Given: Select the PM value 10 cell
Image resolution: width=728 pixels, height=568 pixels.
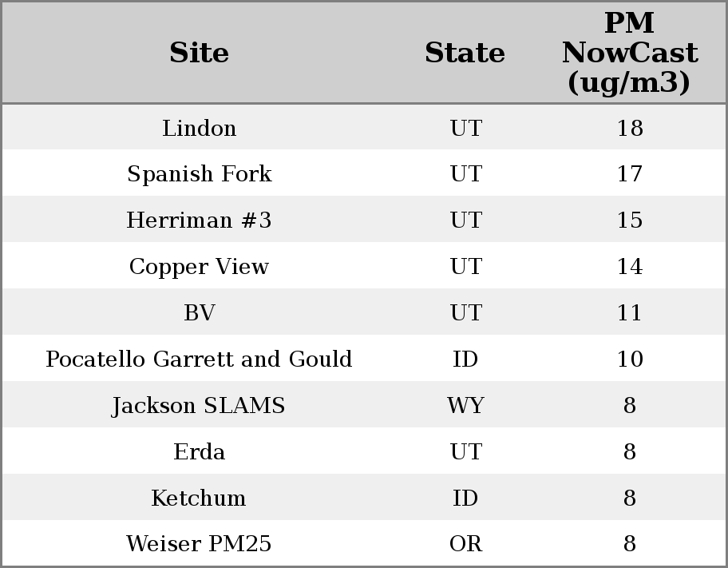Looking at the screenshot, I should click(x=629, y=359).
